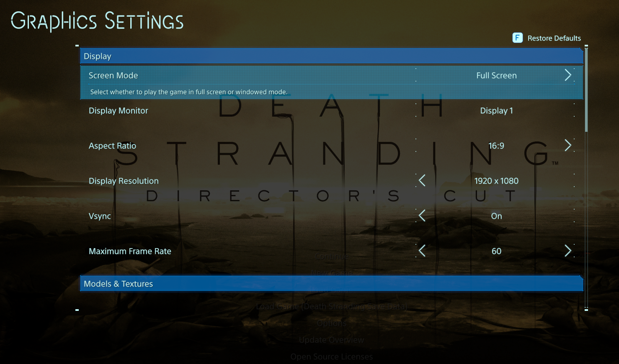Screen dimensions: 619x364
Task: Lower Display Resolution with the left chevron
Action: (422, 181)
